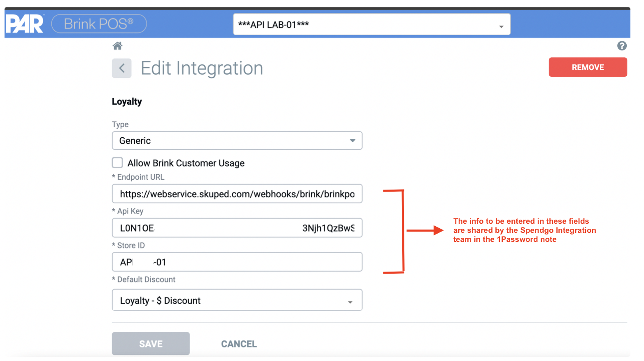Click the SAVE button
The height and width of the screenshot is (361, 644).
(x=151, y=344)
